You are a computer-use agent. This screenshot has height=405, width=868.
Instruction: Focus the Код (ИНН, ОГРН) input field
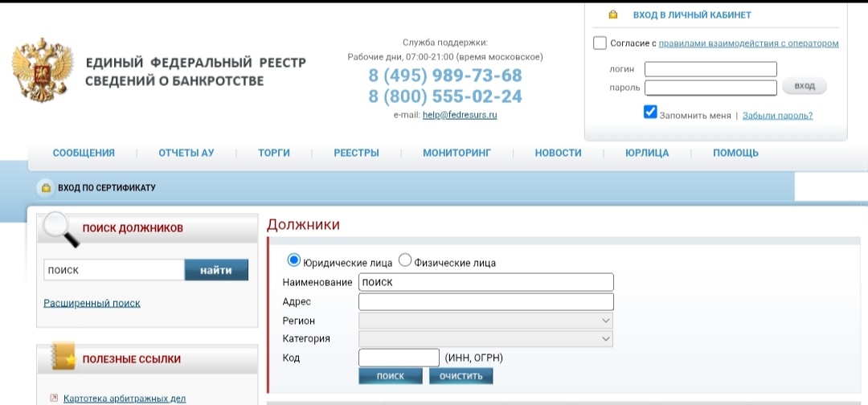click(399, 358)
